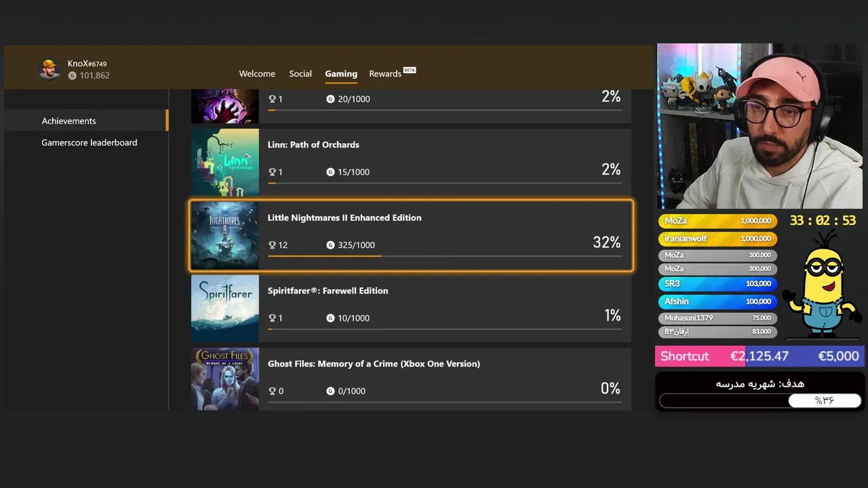Click the 1% value in Spiritfarer row
868x488 pixels.
(612, 316)
